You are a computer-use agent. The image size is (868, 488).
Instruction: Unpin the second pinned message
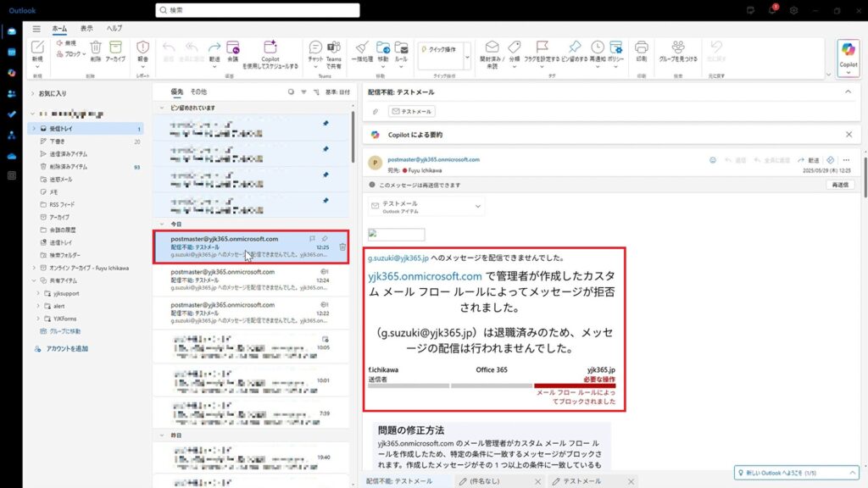[x=325, y=149]
